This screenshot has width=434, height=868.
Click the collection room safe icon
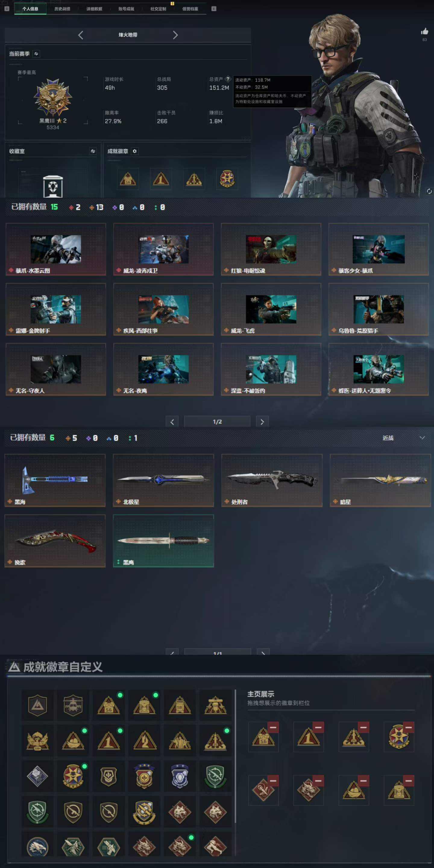pyautogui.click(x=53, y=186)
